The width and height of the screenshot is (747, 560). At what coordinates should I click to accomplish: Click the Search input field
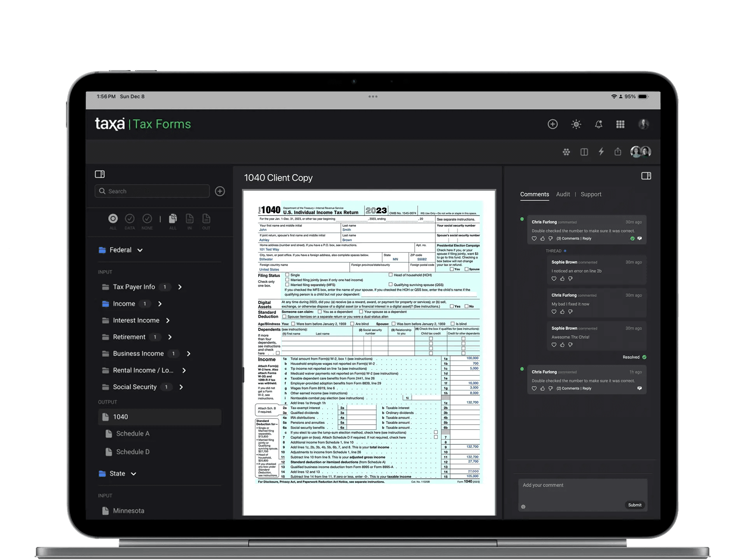tap(152, 191)
